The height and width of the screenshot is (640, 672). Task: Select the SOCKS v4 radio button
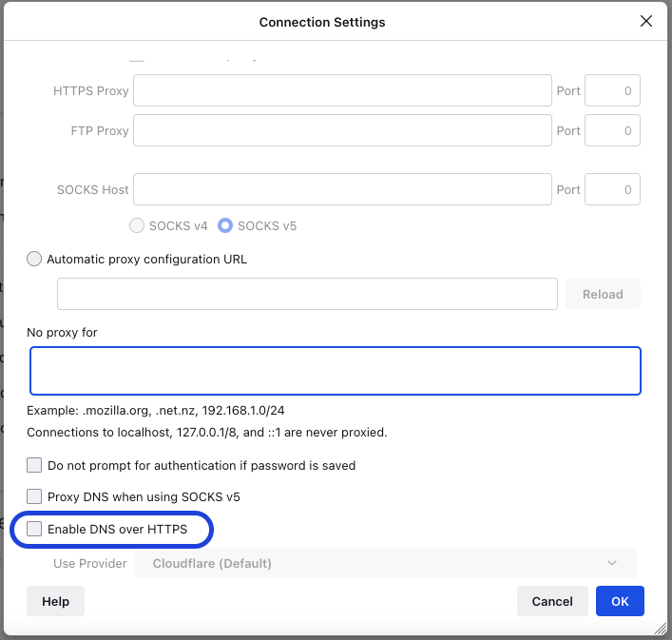click(137, 225)
